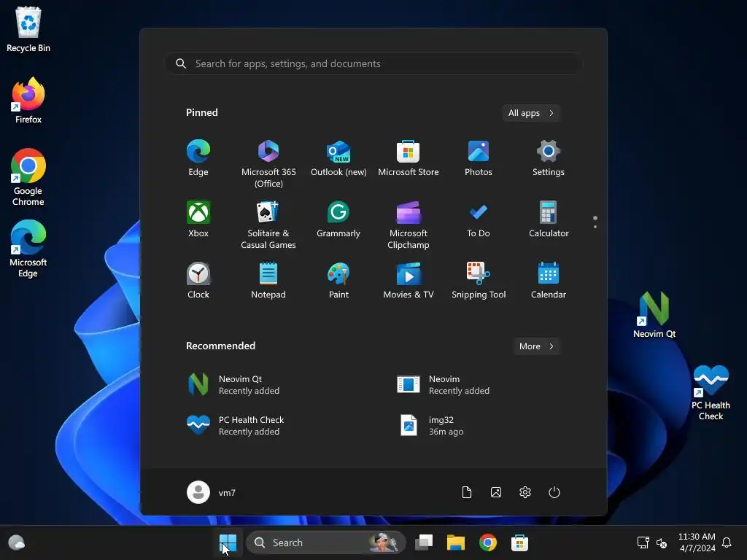Open muted volume tray icon
This screenshot has height=560, width=747.
point(662,542)
